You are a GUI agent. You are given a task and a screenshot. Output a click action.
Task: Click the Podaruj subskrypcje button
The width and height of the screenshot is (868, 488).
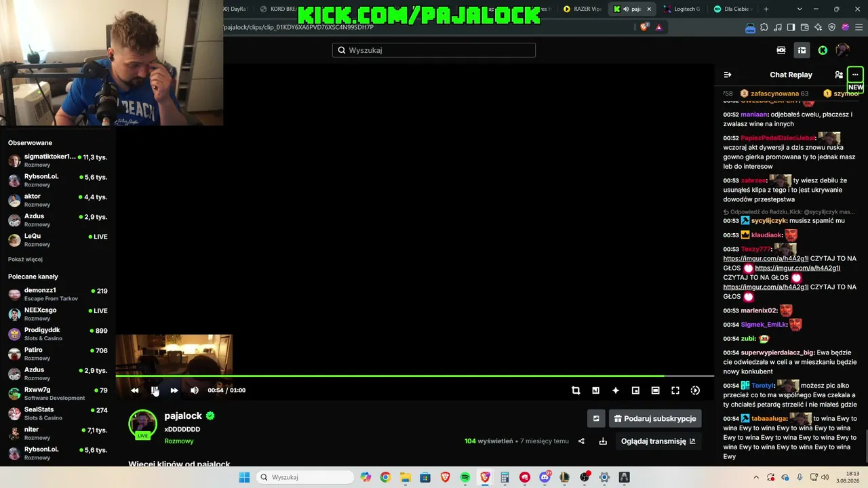tap(655, 419)
